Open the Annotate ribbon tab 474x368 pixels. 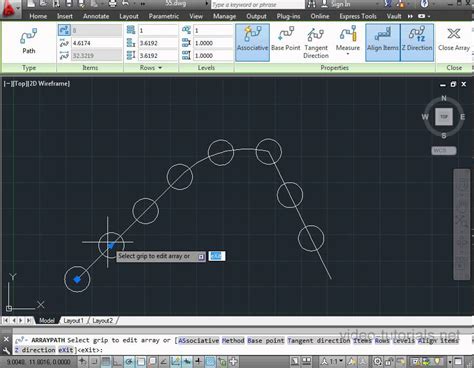click(96, 16)
